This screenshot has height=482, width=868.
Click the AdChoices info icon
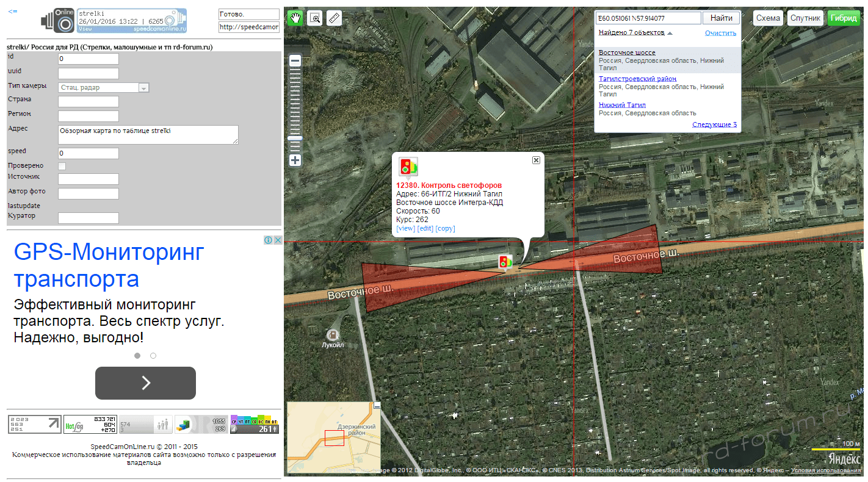pos(268,240)
